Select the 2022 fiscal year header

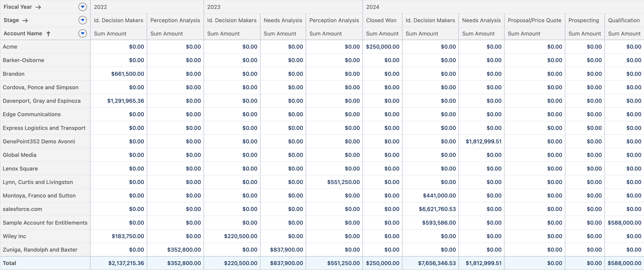point(101,7)
